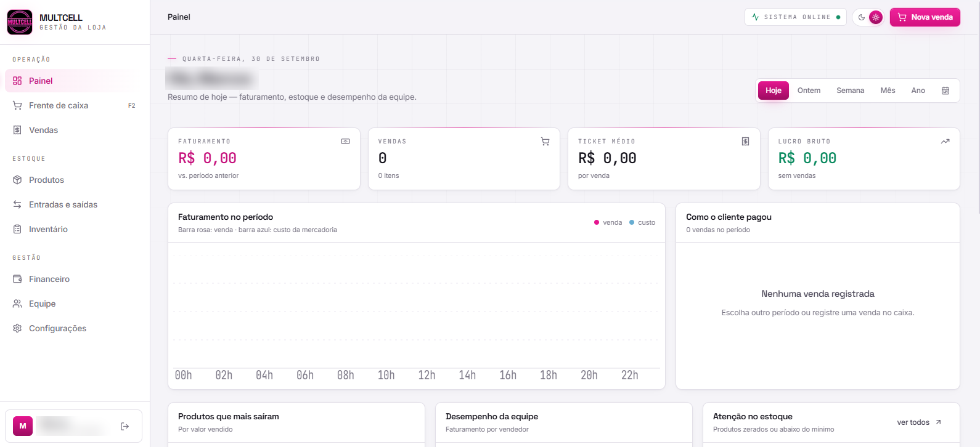Log out using the exit icon
Image resolution: width=980 pixels, height=447 pixels.
(125, 426)
